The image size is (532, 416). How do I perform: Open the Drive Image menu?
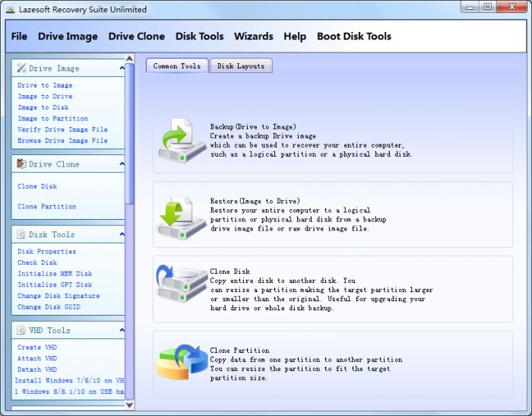pyautogui.click(x=68, y=36)
